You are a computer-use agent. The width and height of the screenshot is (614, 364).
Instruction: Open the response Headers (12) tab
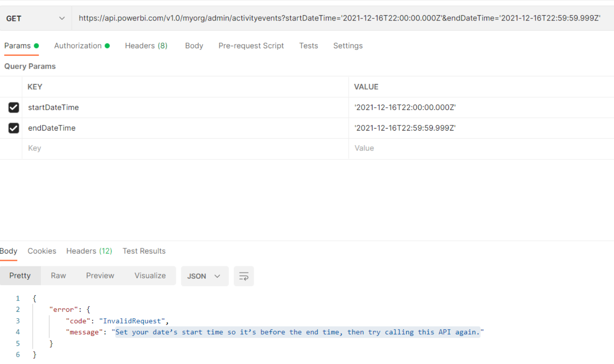tap(89, 251)
